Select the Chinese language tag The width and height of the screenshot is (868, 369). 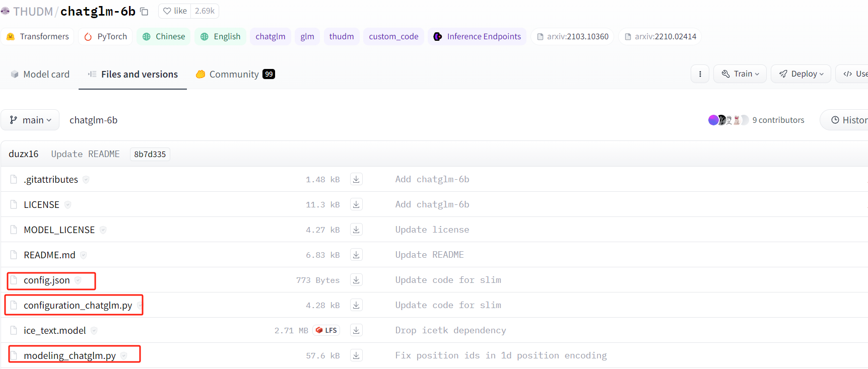tap(164, 36)
